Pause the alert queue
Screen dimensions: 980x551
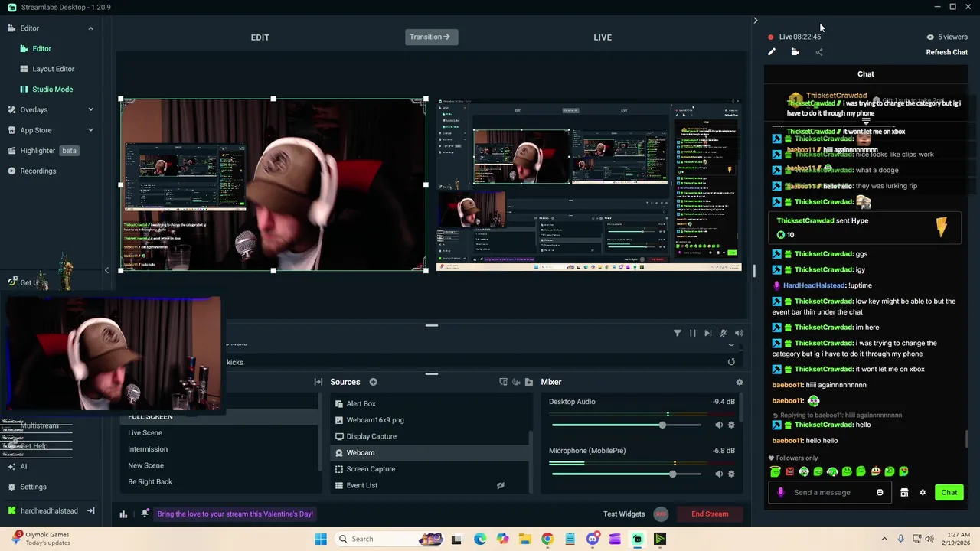click(693, 333)
